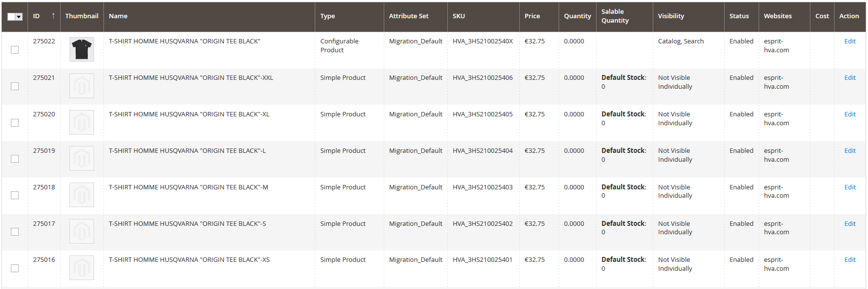Click Edit on the XS size row
868x289 pixels.
tap(849, 259)
